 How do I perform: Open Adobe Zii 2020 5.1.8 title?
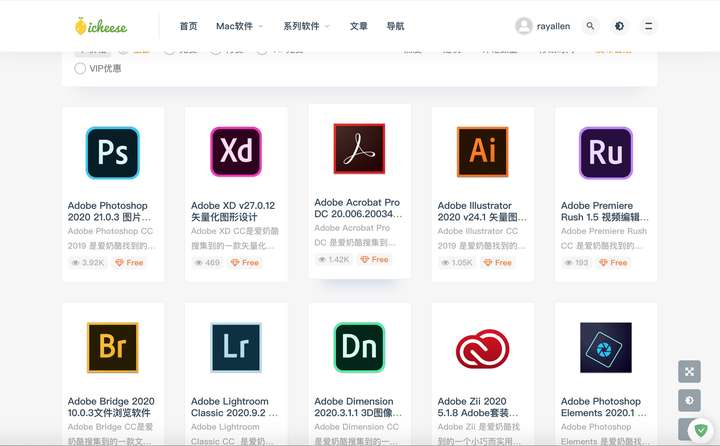478,407
